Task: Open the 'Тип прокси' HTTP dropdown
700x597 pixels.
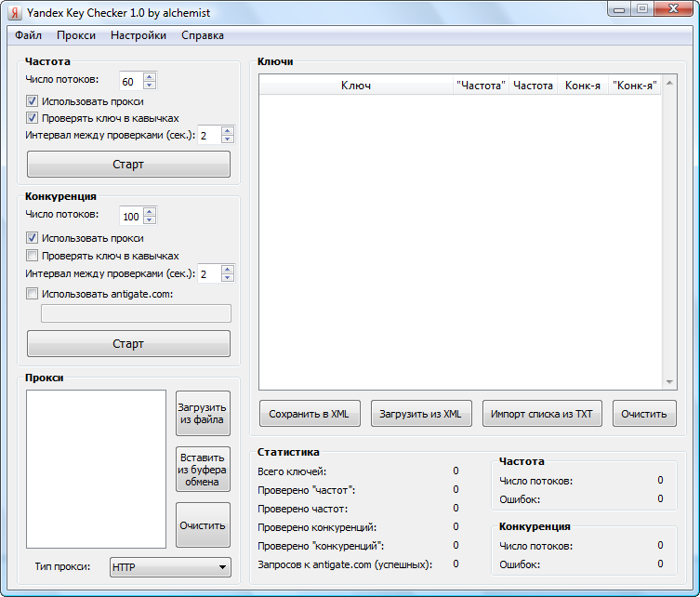Action: (170, 566)
